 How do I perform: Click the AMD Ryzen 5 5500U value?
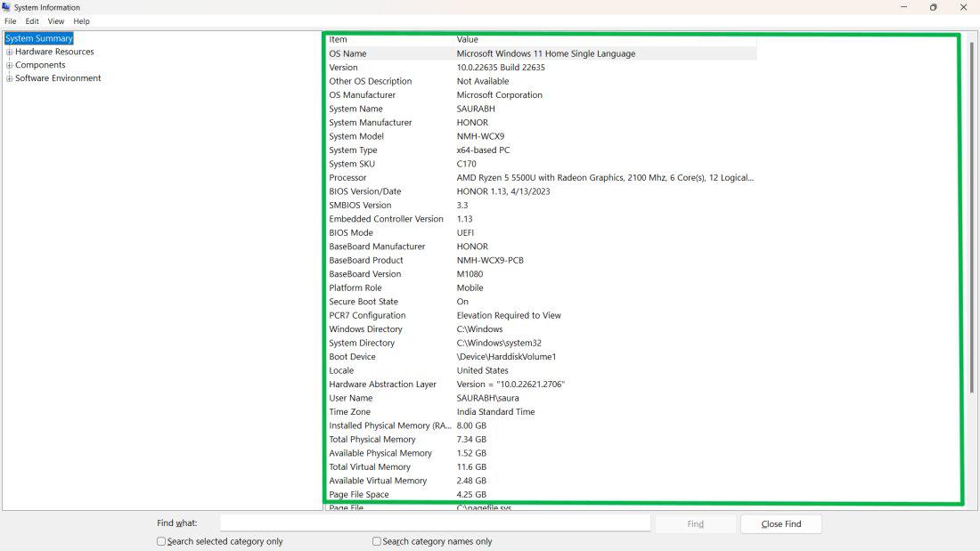tap(605, 177)
